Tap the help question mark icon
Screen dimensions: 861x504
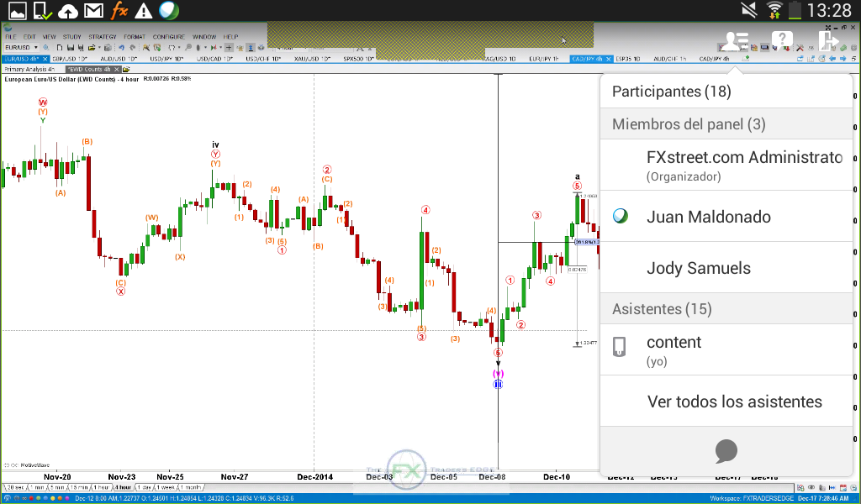click(x=782, y=40)
